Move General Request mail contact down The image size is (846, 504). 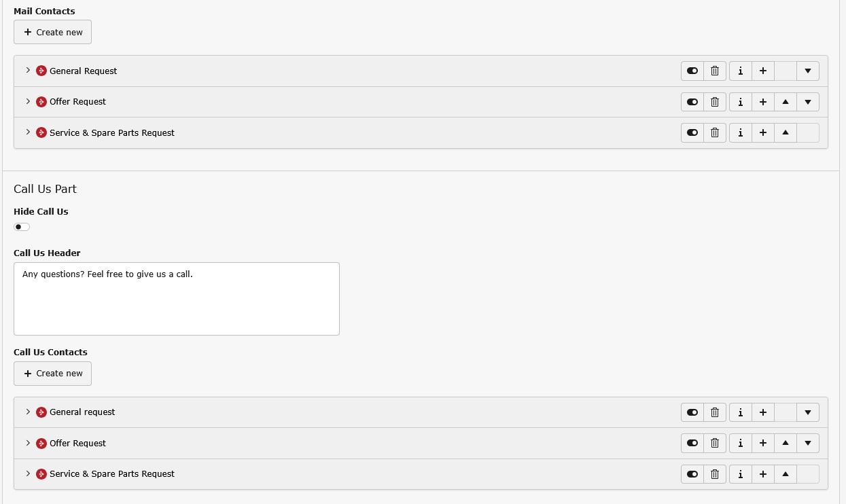(808, 71)
